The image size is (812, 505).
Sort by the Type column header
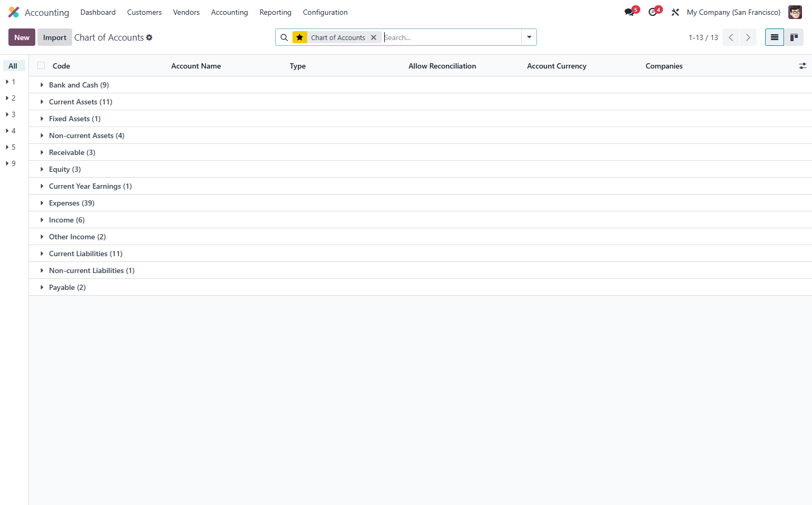298,66
